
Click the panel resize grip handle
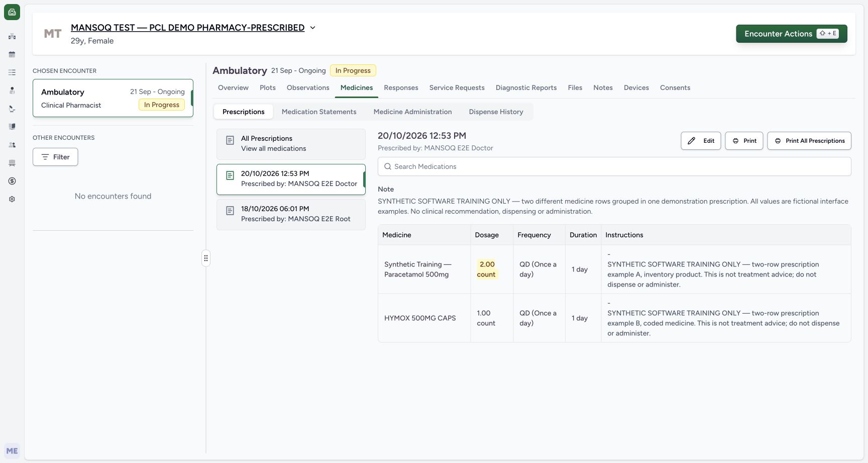click(206, 258)
